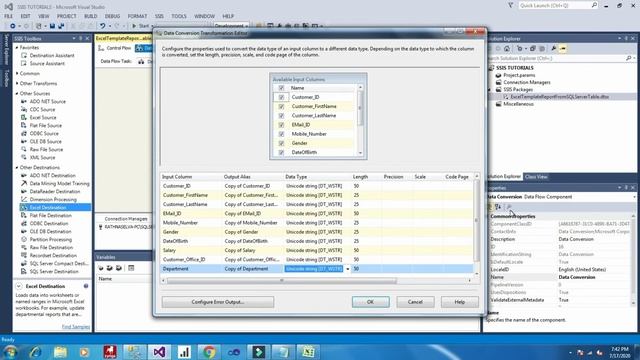Choose the XML Source toolbox icon
Screen dimensions: 640x360
point(24,158)
